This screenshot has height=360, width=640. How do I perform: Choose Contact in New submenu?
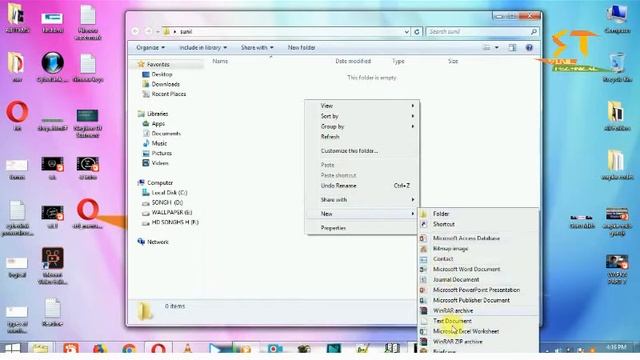tap(443, 259)
